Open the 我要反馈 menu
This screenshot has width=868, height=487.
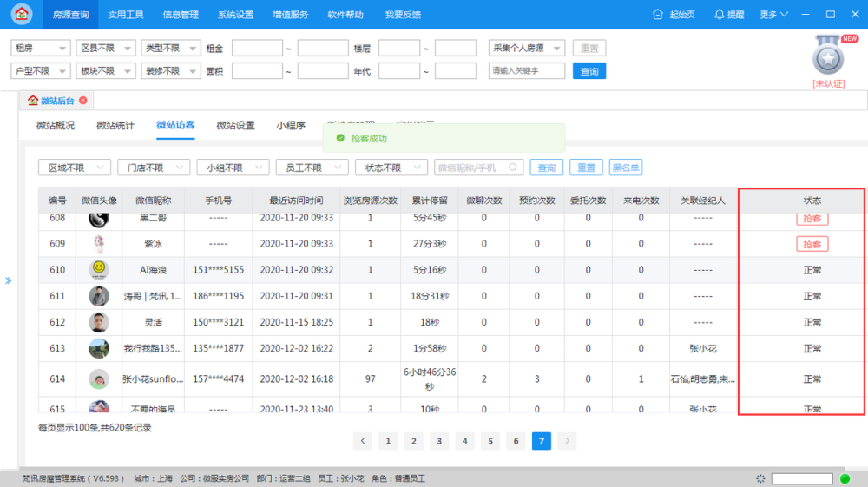coord(403,15)
